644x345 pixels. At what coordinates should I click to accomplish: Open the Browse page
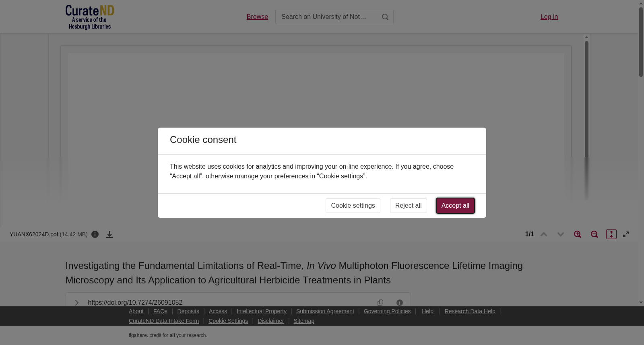pyautogui.click(x=257, y=17)
